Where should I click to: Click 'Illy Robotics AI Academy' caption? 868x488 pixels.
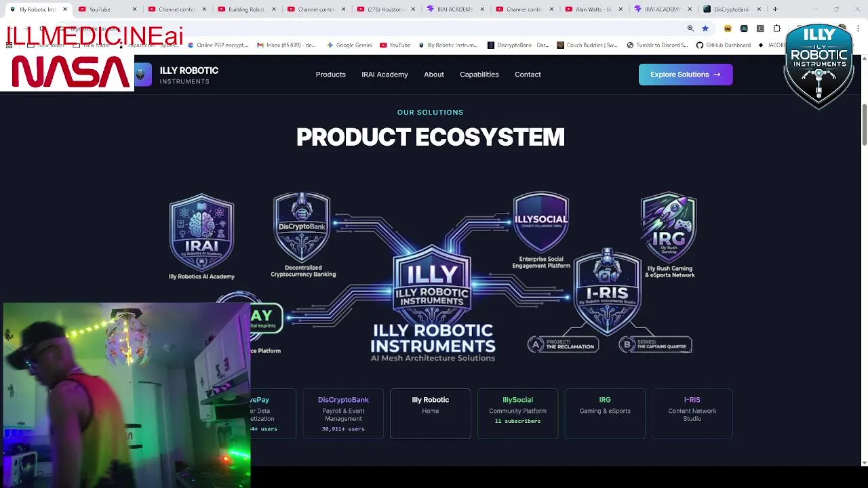point(201,277)
